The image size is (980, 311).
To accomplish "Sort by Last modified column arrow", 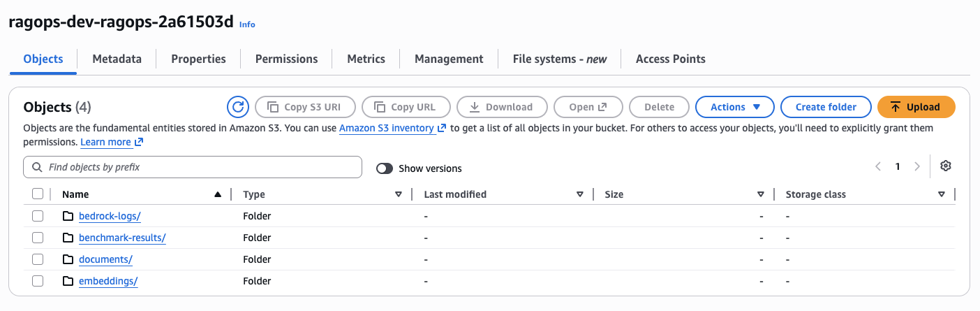I will (x=580, y=194).
